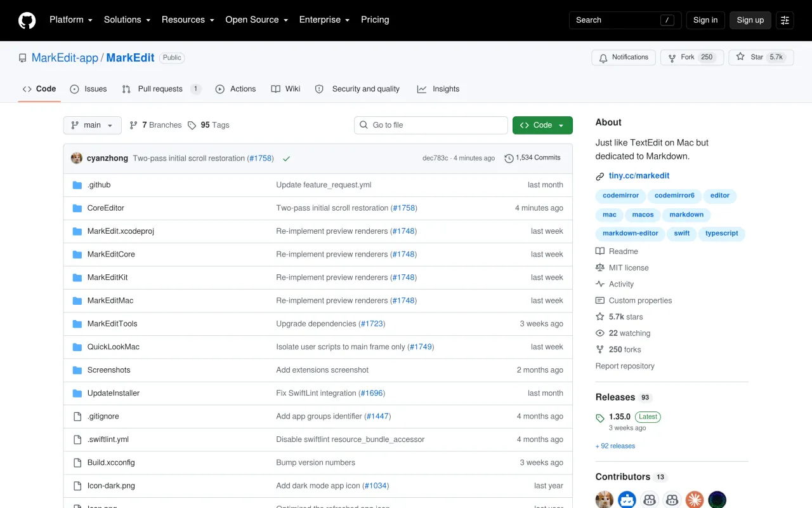The image size is (812, 508).
Task: Open the main branch dropdown
Action: coord(92,125)
